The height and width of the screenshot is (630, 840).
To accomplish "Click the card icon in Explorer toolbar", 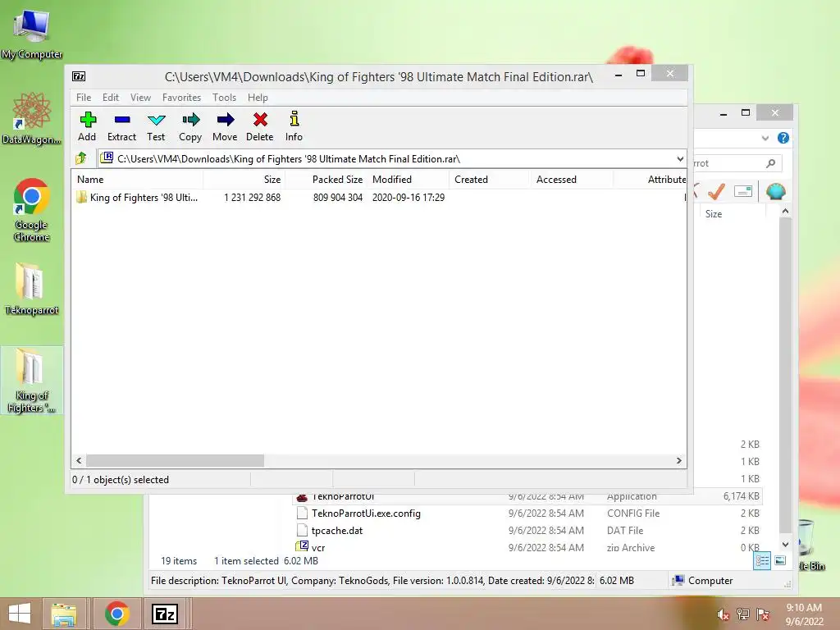I will click(743, 191).
